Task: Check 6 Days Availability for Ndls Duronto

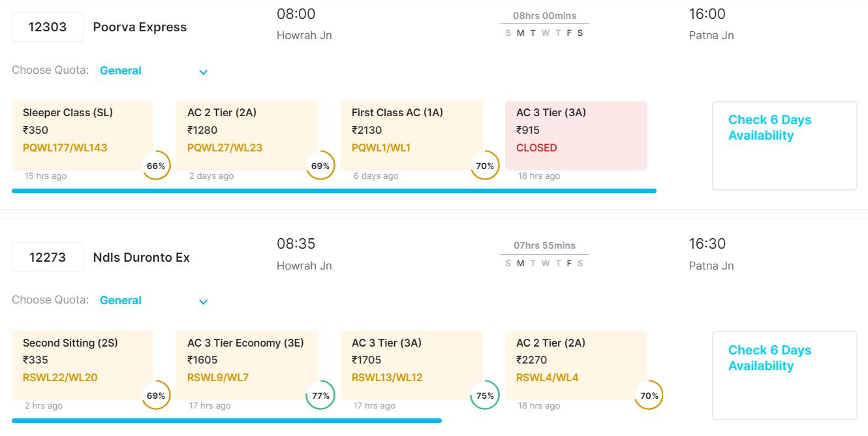Action: point(770,358)
